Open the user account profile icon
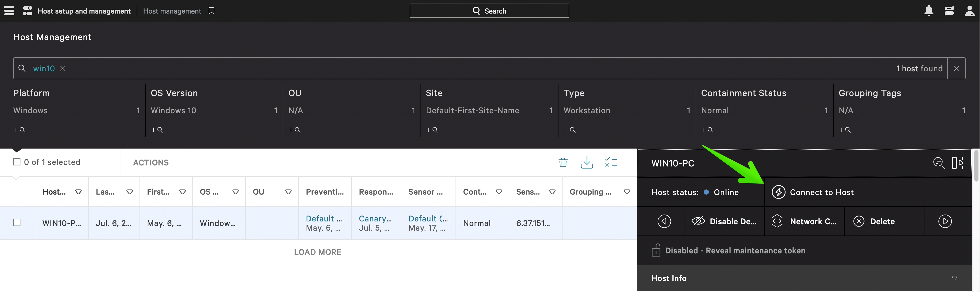Screen dimensions: 980x292 (x=969, y=11)
